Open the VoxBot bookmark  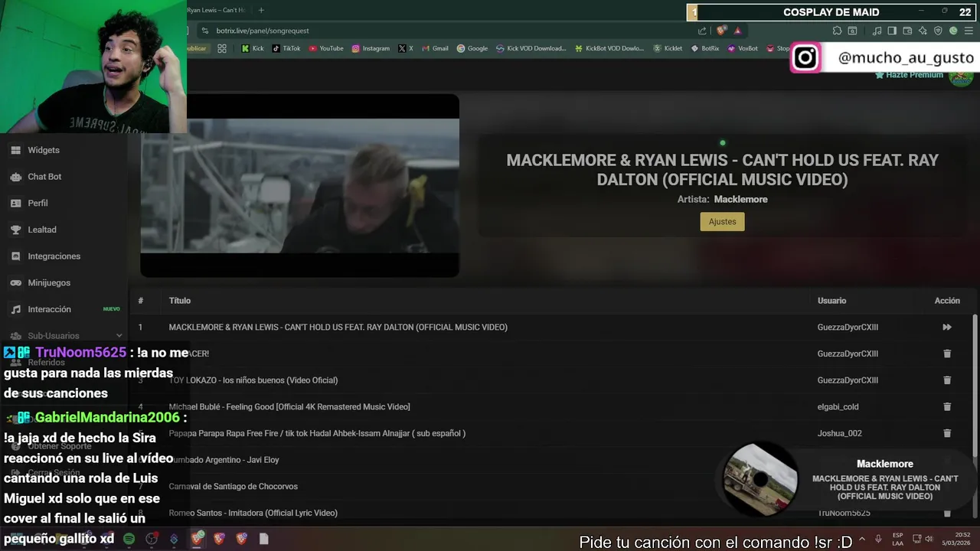(743, 48)
